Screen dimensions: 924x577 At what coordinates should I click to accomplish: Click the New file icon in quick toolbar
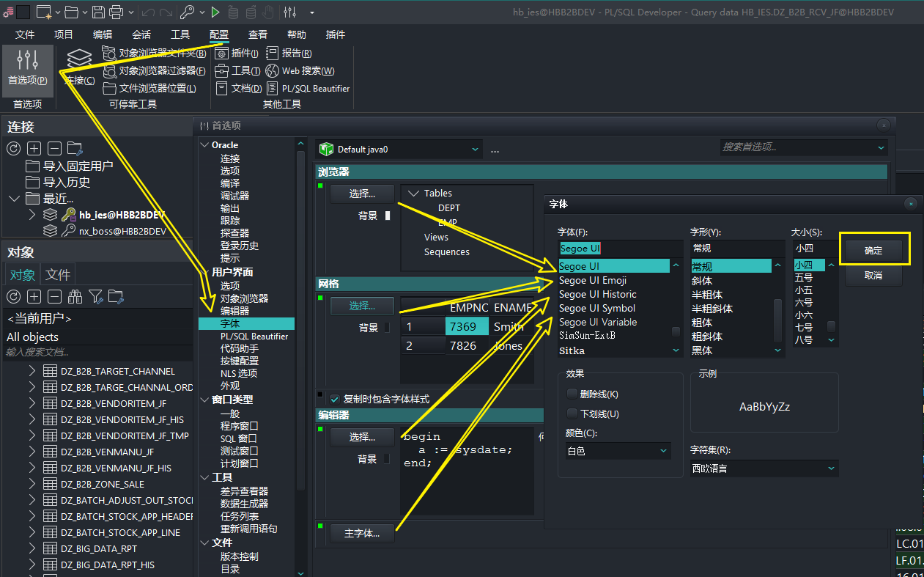point(43,12)
